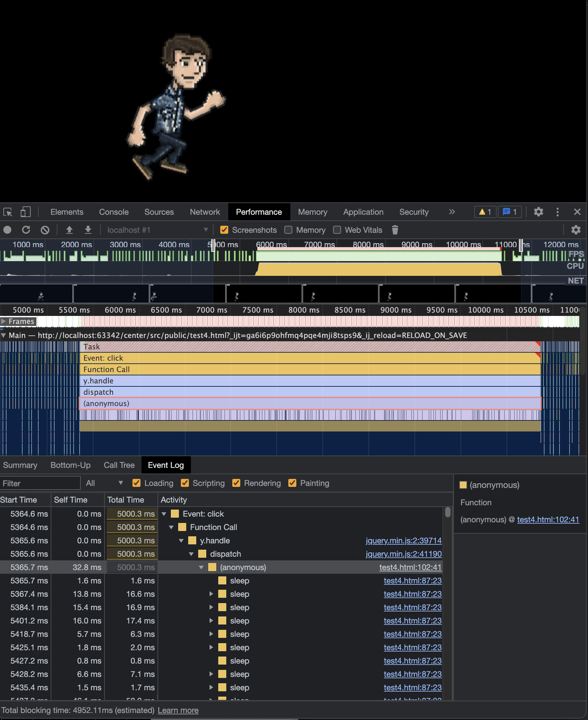Open the Sources tab

coord(159,212)
